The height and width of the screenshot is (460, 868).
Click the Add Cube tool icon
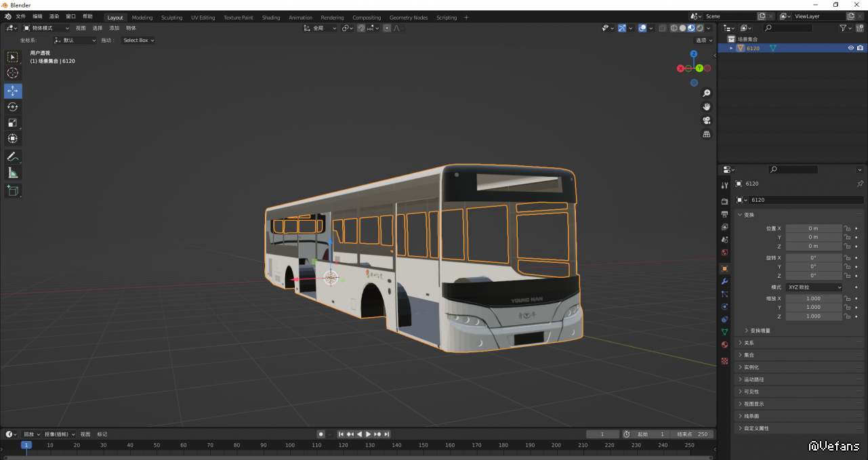coord(13,190)
